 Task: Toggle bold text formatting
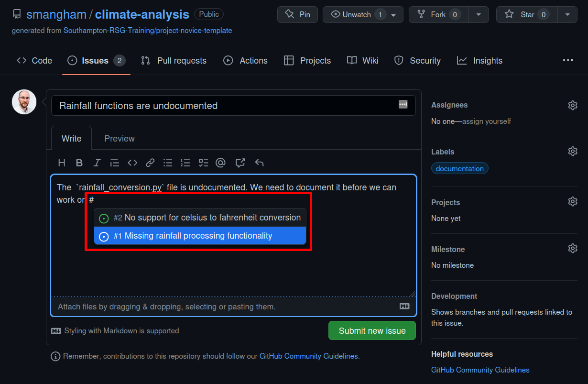(x=79, y=163)
